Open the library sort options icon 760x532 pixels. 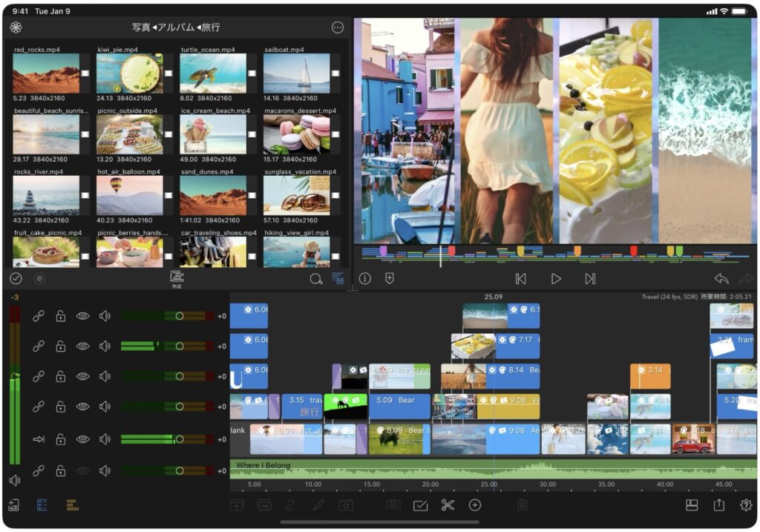pyautogui.click(x=338, y=279)
